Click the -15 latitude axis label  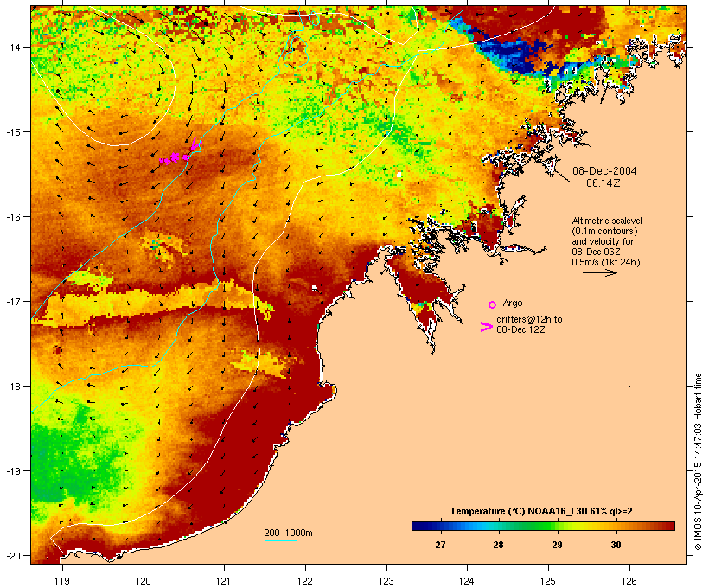point(12,132)
